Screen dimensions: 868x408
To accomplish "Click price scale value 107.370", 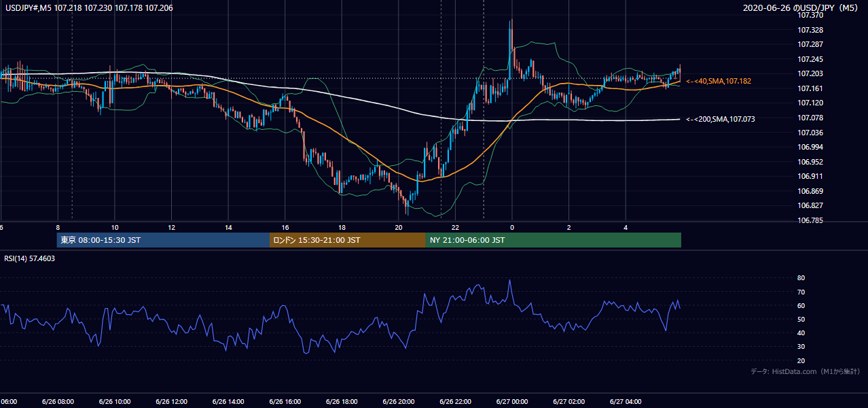I will 810,16.
